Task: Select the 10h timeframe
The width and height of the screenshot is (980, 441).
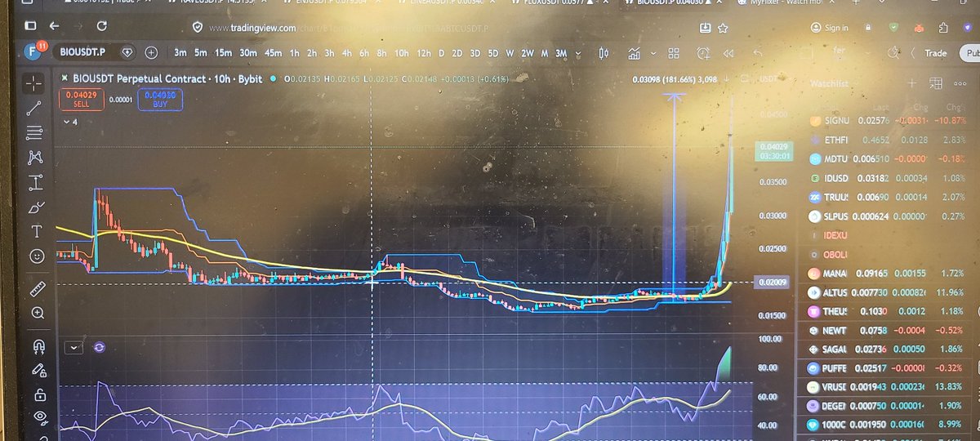Action: (x=401, y=53)
